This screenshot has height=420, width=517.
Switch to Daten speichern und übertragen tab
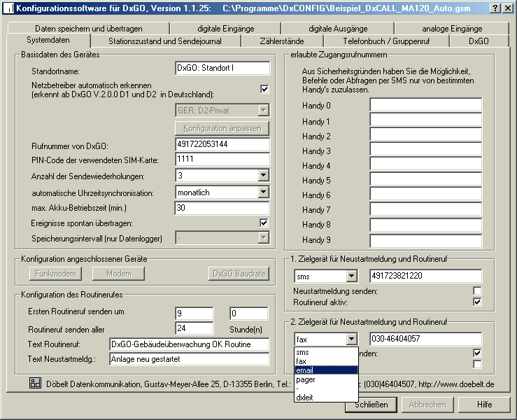click(88, 29)
